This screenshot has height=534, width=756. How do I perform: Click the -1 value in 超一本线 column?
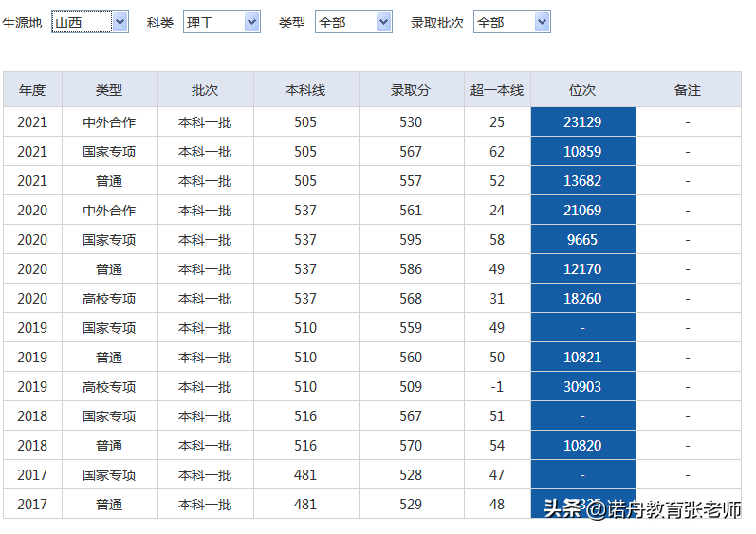[x=497, y=387]
